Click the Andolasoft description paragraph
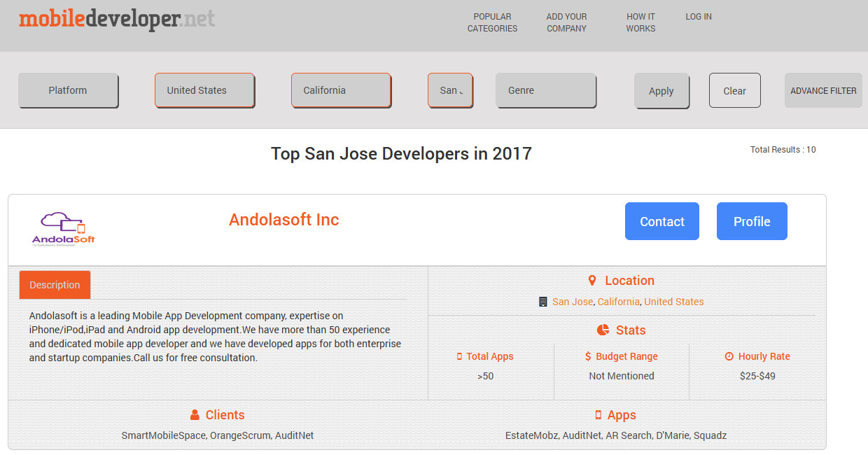 [x=215, y=337]
